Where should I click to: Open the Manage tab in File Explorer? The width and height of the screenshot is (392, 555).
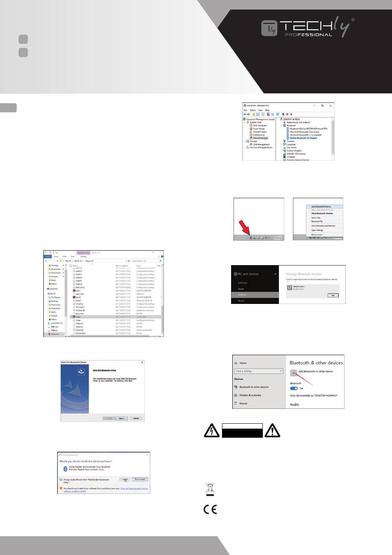[83, 256]
